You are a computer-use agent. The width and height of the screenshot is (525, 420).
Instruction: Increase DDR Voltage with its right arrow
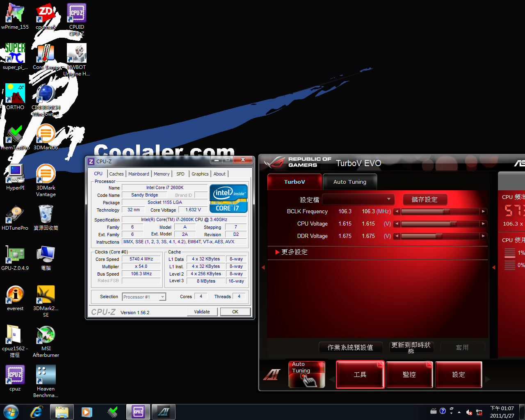coord(484,236)
